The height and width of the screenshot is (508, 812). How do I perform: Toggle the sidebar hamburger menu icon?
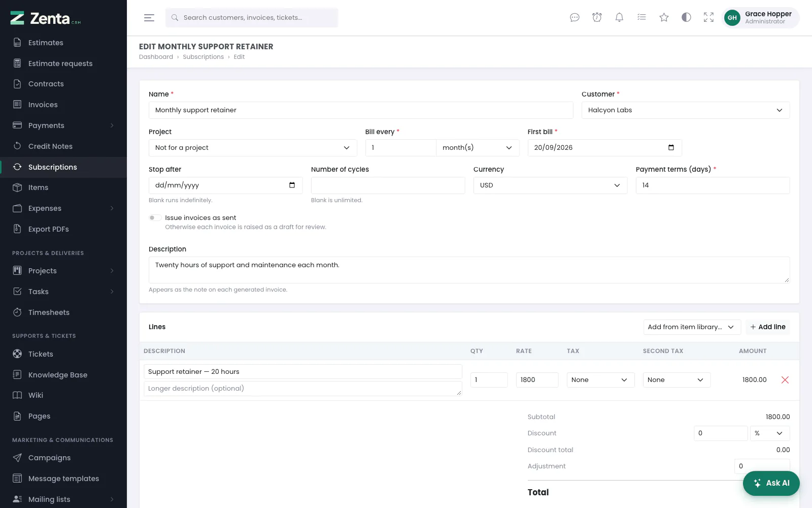pyautogui.click(x=149, y=18)
